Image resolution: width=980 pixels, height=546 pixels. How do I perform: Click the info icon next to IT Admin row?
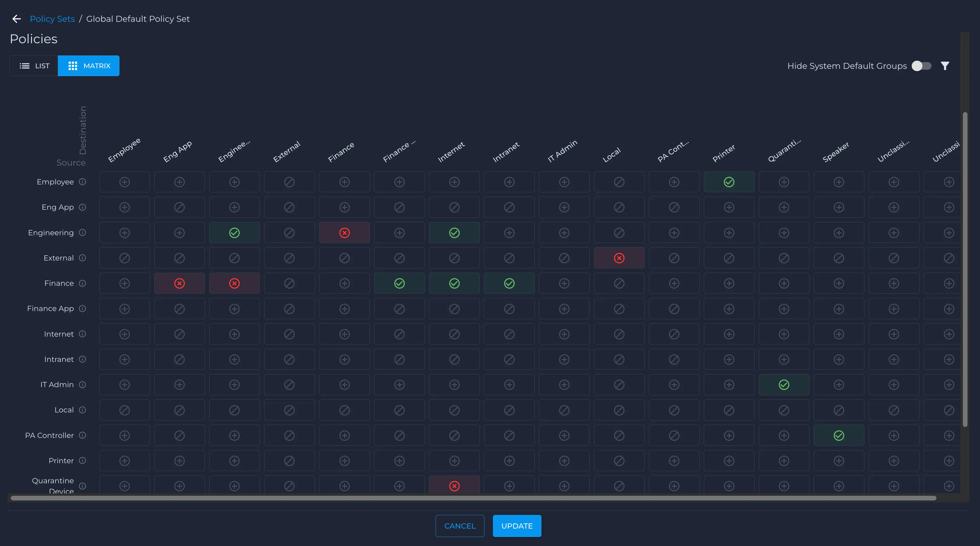click(82, 385)
